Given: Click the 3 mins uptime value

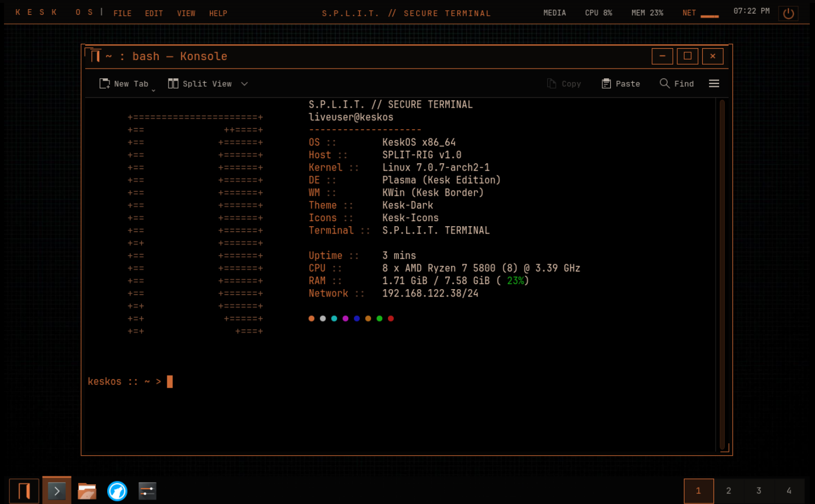Looking at the screenshot, I should point(399,256).
